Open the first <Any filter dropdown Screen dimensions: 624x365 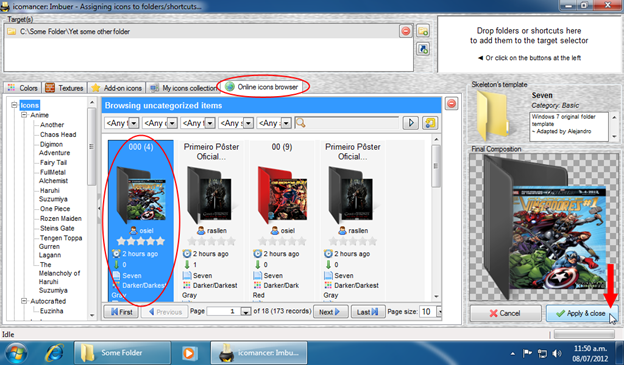(134, 123)
